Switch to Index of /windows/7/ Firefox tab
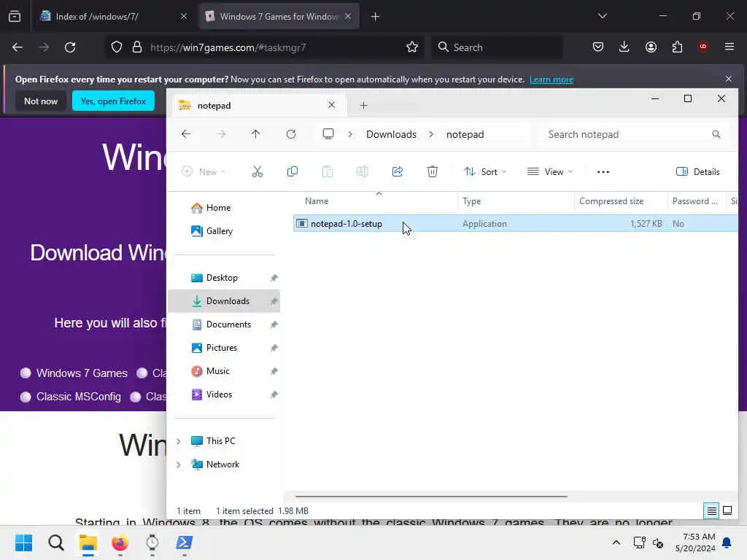 pos(113,16)
